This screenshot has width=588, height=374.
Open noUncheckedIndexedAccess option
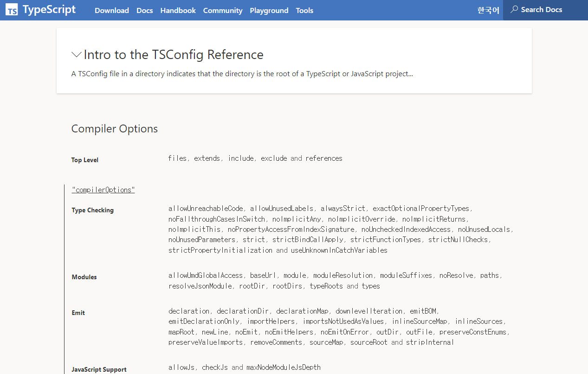pos(406,230)
